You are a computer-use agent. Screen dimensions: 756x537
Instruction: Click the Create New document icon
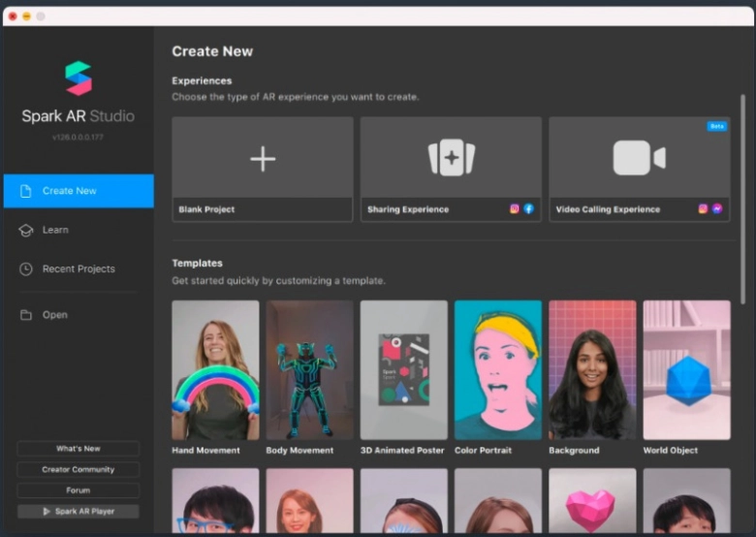[x=25, y=191]
